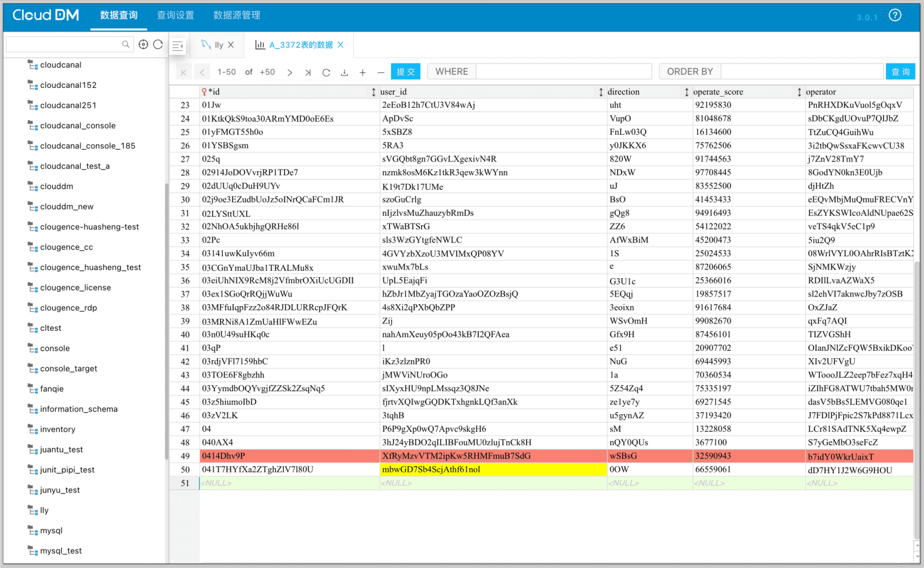Open the 查询设置 menu tab
This screenshot has width=924, height=568.
(175, 15)
